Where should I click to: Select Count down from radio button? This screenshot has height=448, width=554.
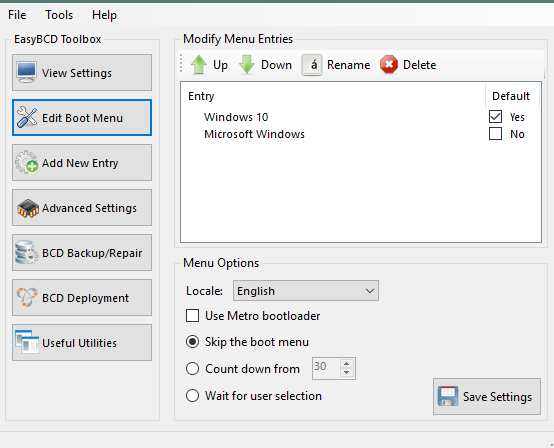coord(192,369)
